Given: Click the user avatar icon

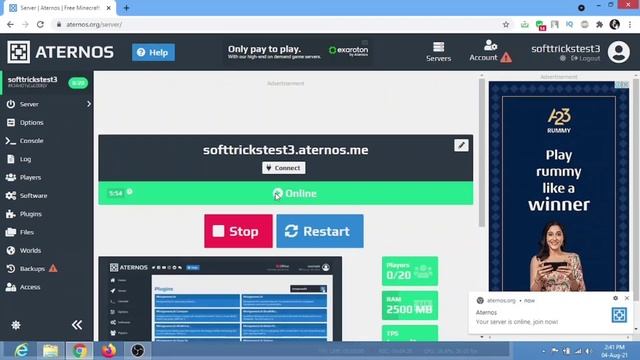Looking at the screenshot, I should [619, 52].
